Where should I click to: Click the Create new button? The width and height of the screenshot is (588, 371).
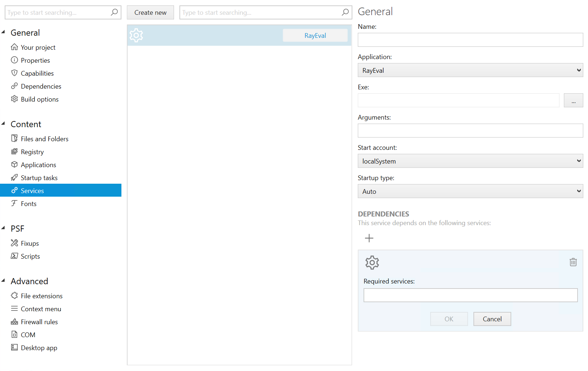click(150, 12)
